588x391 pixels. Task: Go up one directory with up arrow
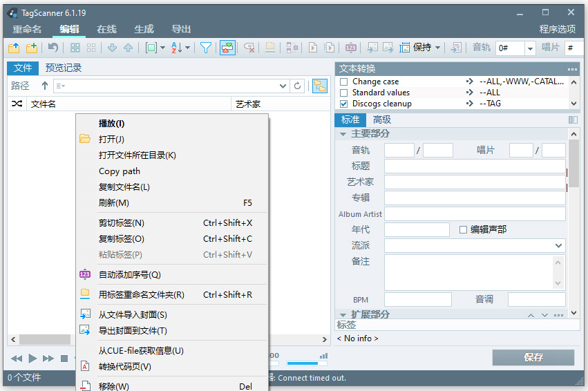pyautogui.click(x=45, y=86)
